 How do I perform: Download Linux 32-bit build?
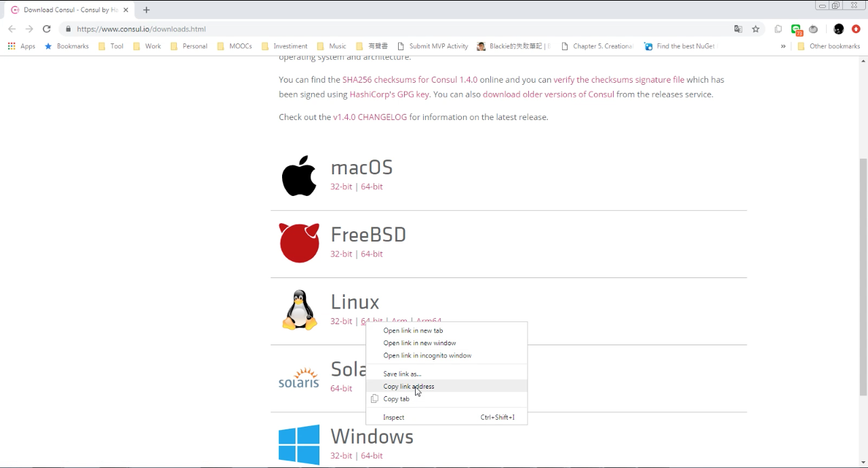pyautogui.click(x=341, y=321)
